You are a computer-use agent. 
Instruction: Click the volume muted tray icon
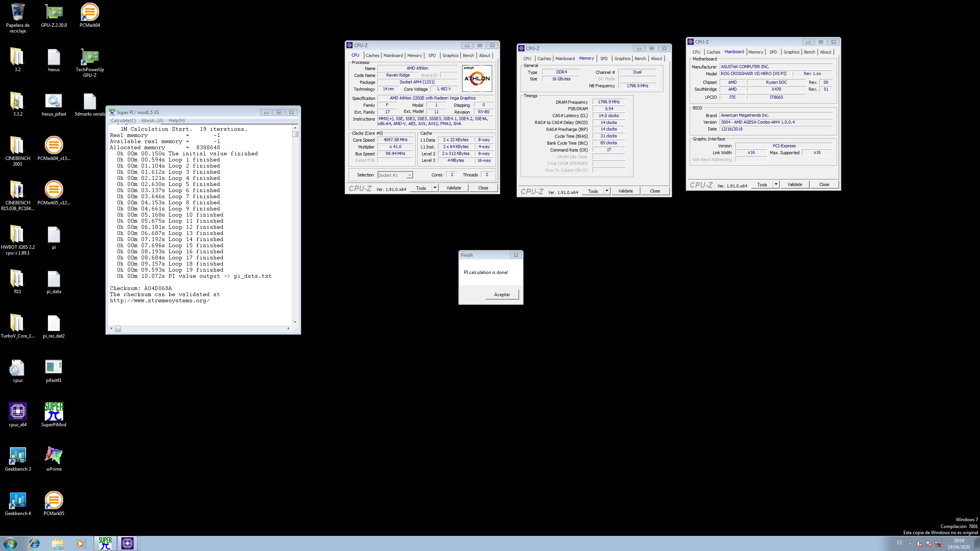coord(920,544)
